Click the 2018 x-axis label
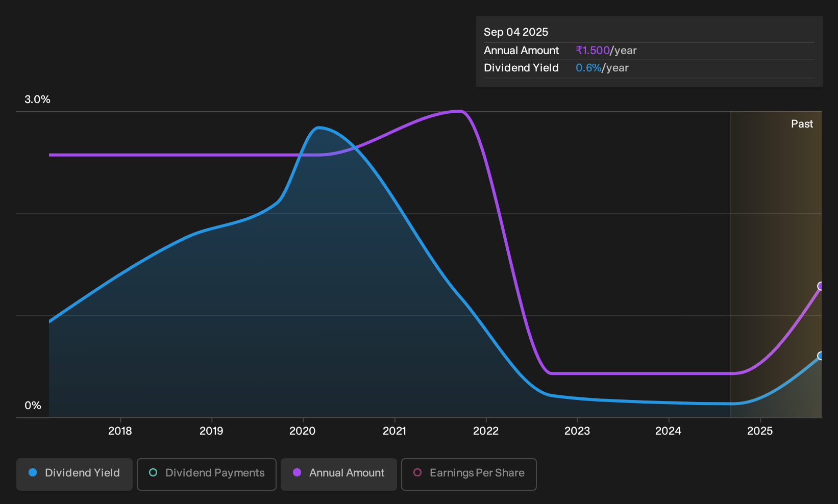 coord(120,431)
